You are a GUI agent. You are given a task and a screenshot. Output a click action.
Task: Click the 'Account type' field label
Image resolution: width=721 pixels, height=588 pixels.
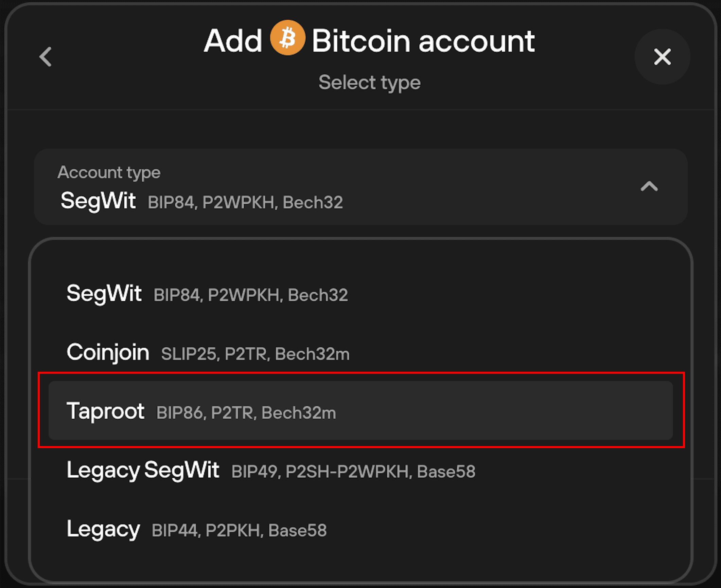[109, 172]
